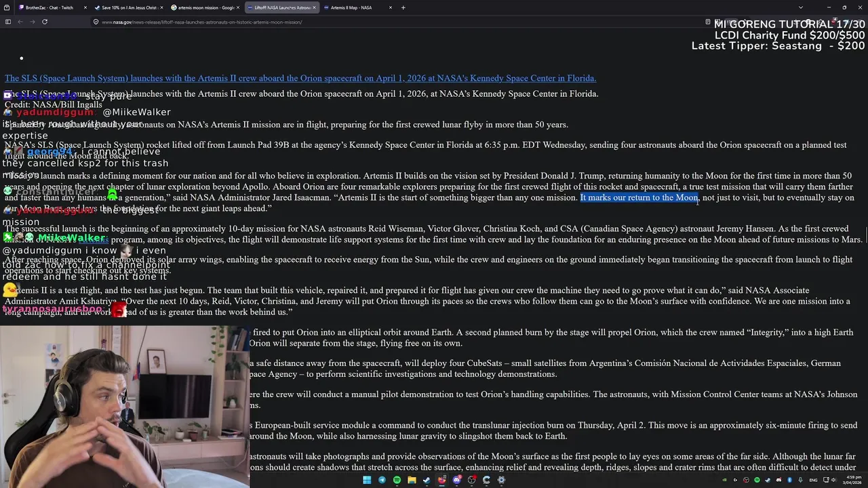This screenshot has height=488, width=868.
Task: Open OBS Studio from the taskbar
Action: (471, 480)
